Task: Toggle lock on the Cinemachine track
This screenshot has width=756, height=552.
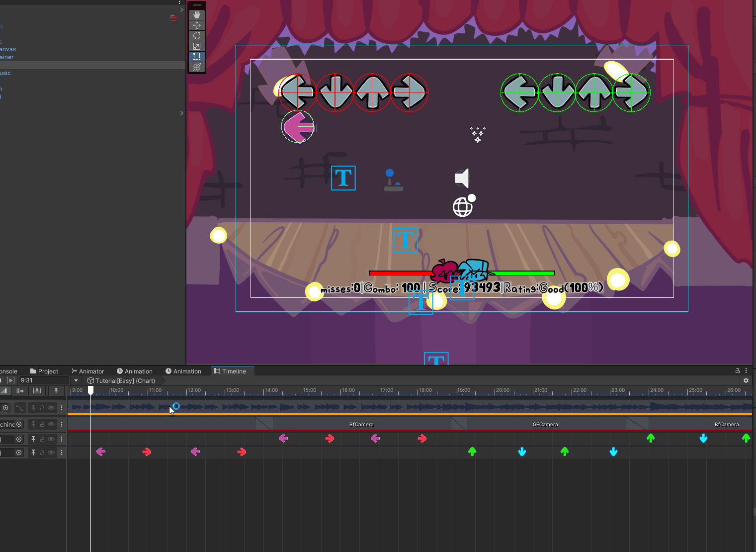Action: coord(42,424)
